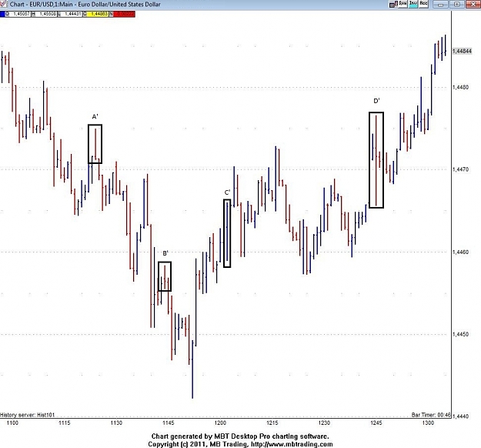Viewport: 481px width, 448px height.
Task: Click the 1,4460 price axis label
Action: pyautogui.click(x=460, y=252)
